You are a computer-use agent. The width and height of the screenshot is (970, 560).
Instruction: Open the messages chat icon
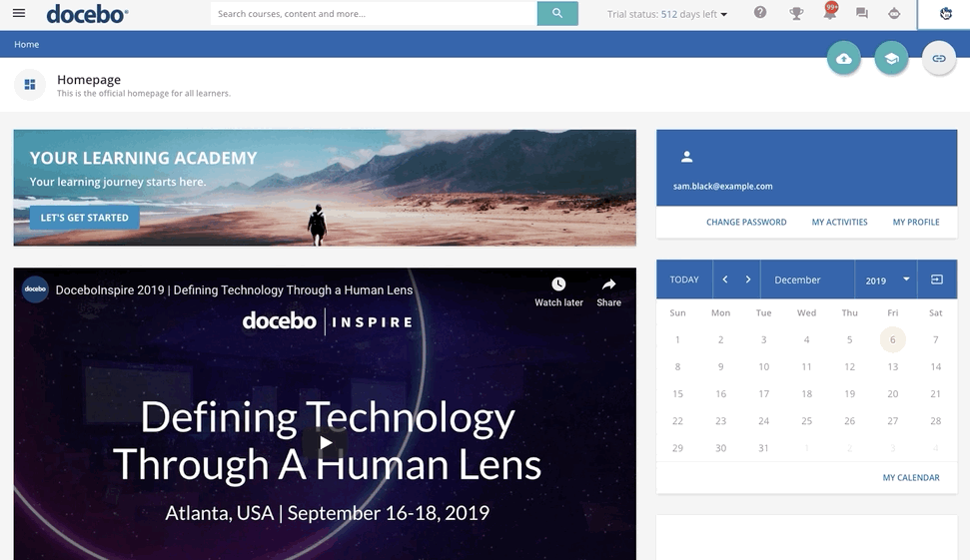click(862, 13)
